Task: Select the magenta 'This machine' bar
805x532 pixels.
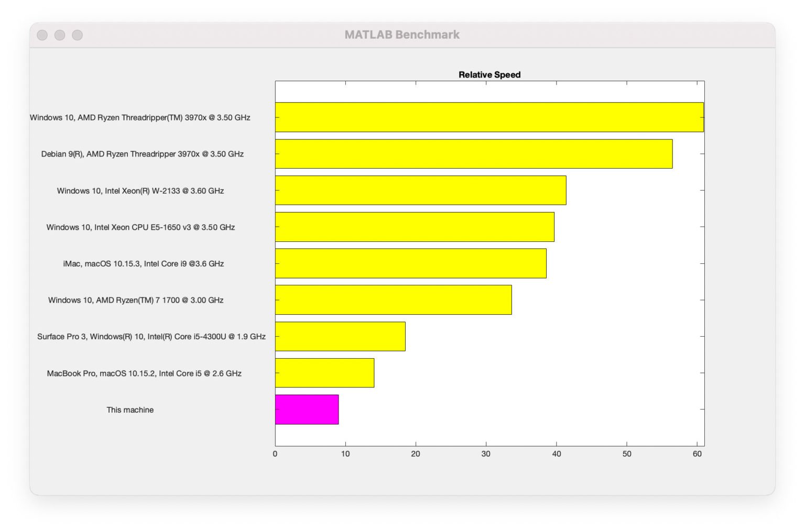Action: point(307,409)
